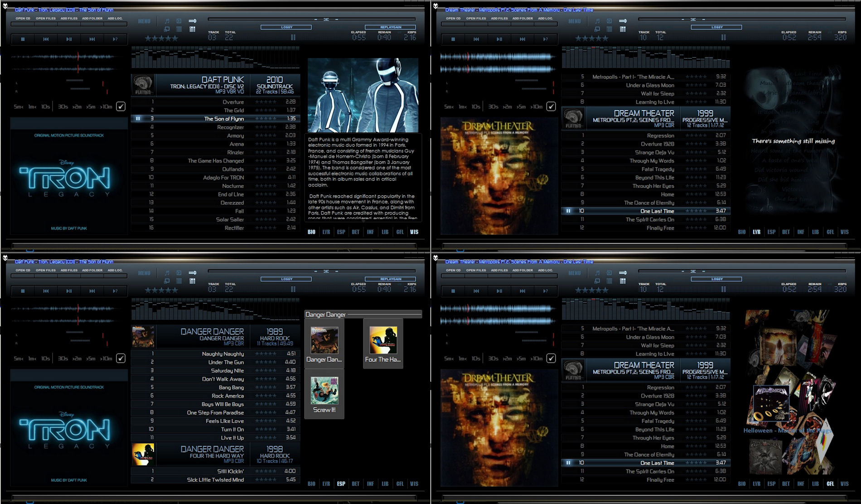Select the track "Recognizer" in the biography window
Screen dimensions: 861x504
pos(215,127)
